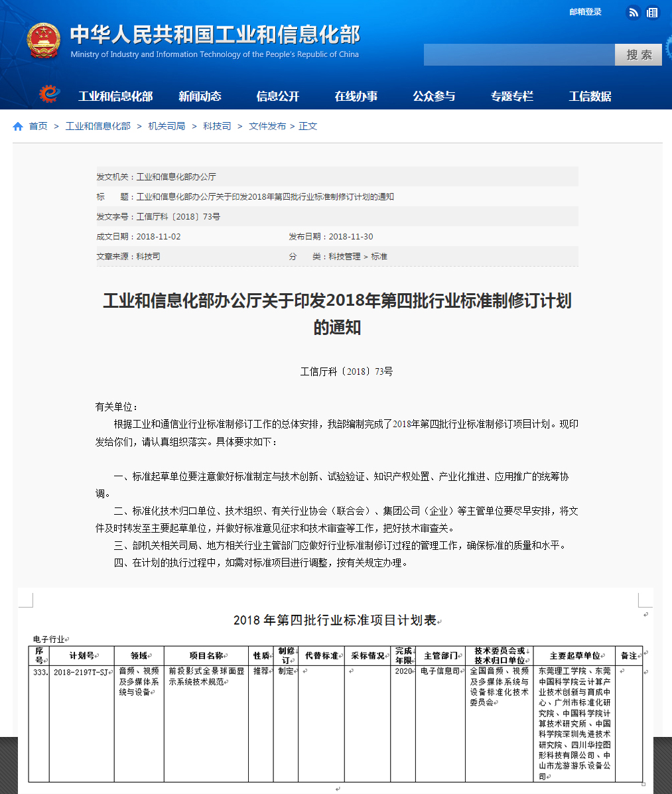Go to 机关司局 breadcrumb link
This screenshot has width=672, height=794.
click(x=167, y=126)
